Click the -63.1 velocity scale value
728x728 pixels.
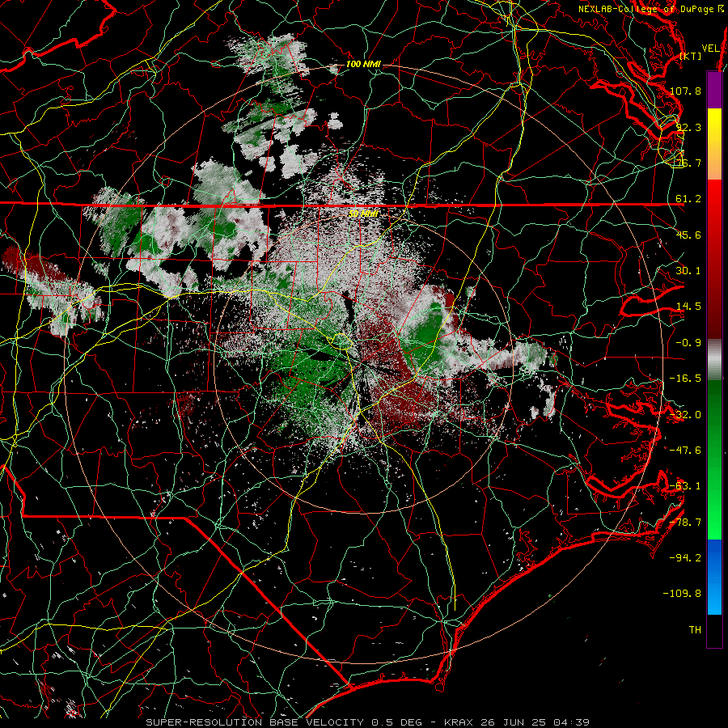(x=685, y=486)
